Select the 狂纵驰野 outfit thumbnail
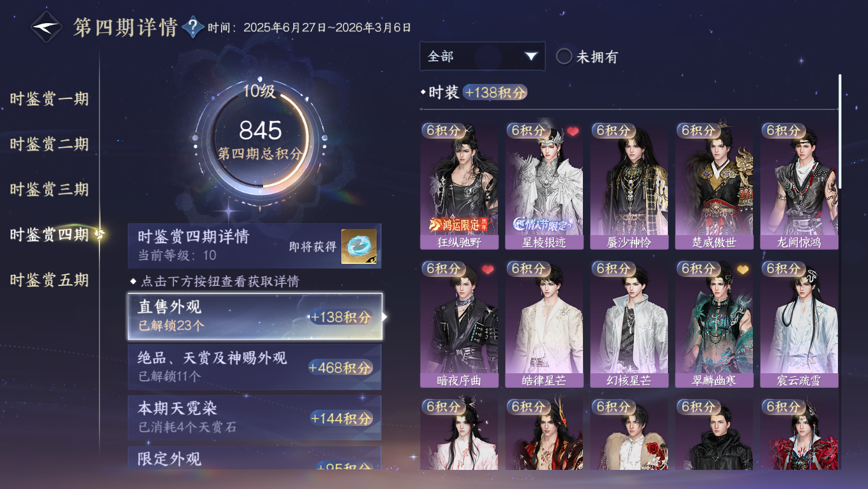Image resolution: width=868 pixels, height=489 pixels. tap(459, 186)
